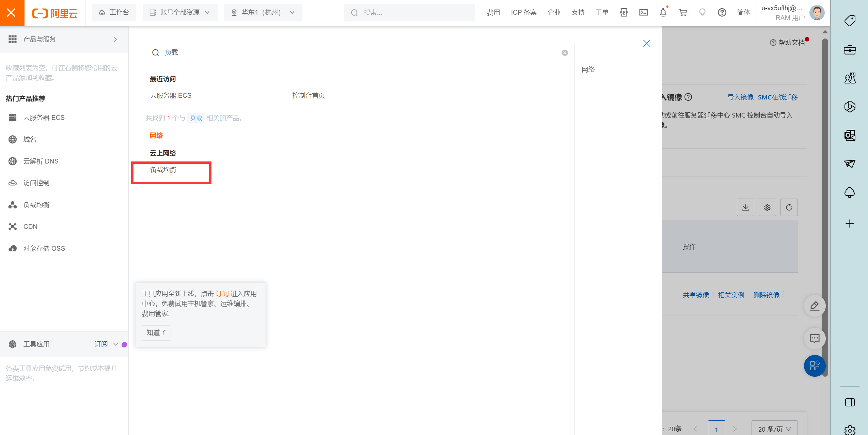Click the 订阅 link beside 工具应用

click(x=101, y=344)
